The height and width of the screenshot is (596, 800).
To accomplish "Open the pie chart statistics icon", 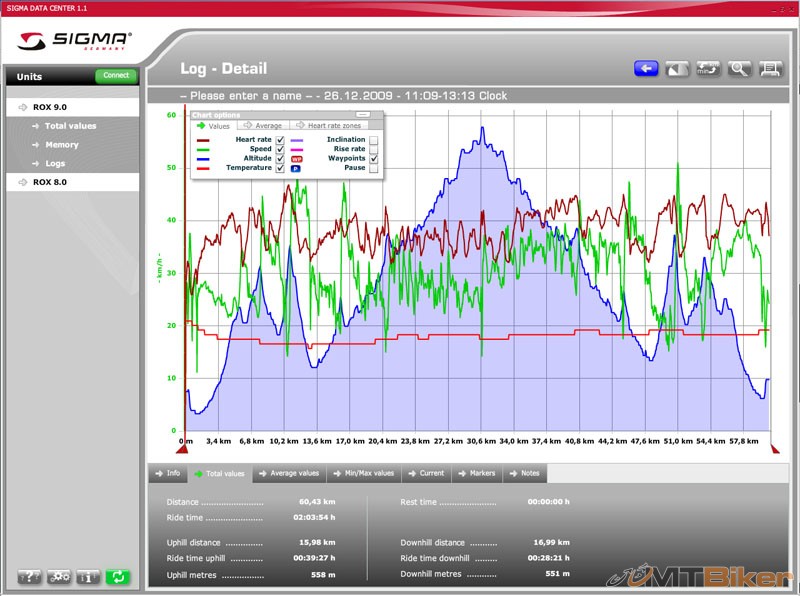I will [677, 69].
